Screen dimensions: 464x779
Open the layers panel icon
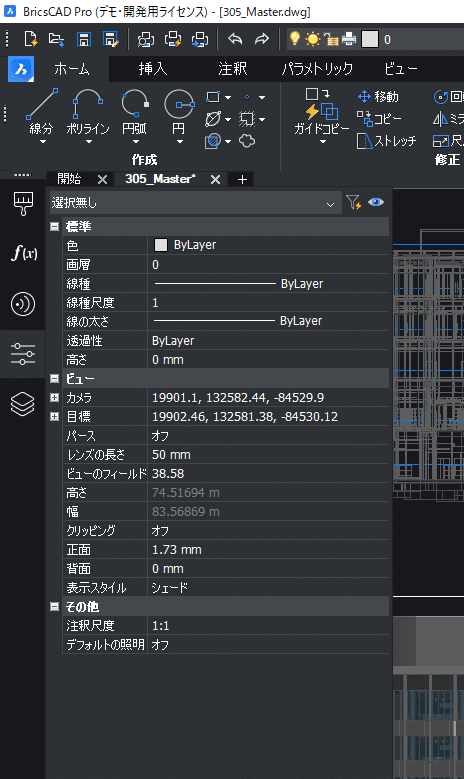pyautogui.click(x=23, y=403)
